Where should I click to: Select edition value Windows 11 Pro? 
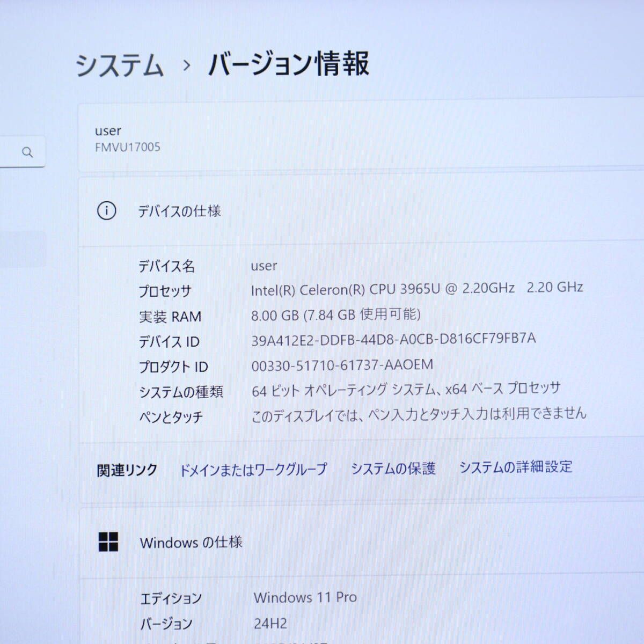tap(305, 597)
